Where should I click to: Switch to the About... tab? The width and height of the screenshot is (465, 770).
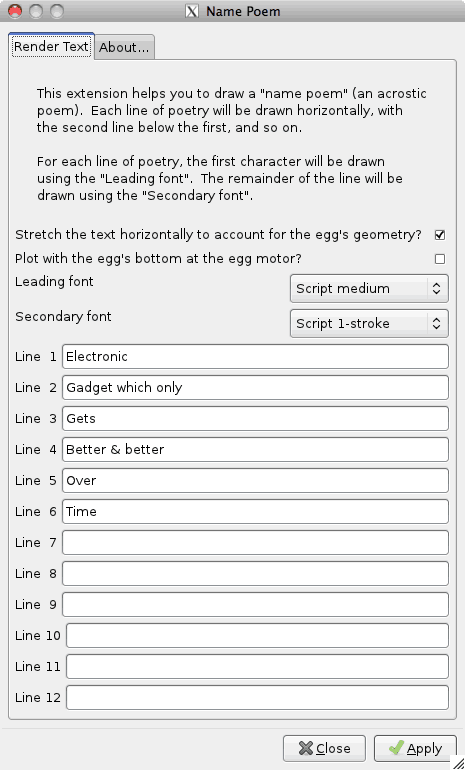124,47
